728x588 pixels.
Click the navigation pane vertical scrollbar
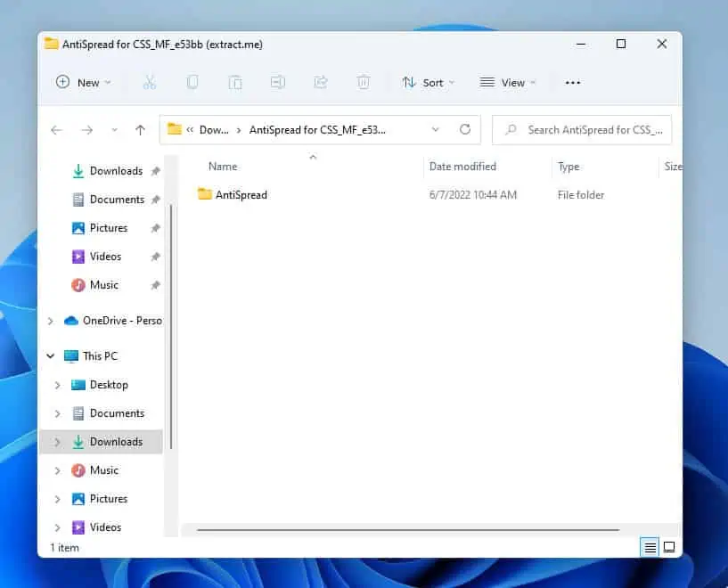point(171,326)
